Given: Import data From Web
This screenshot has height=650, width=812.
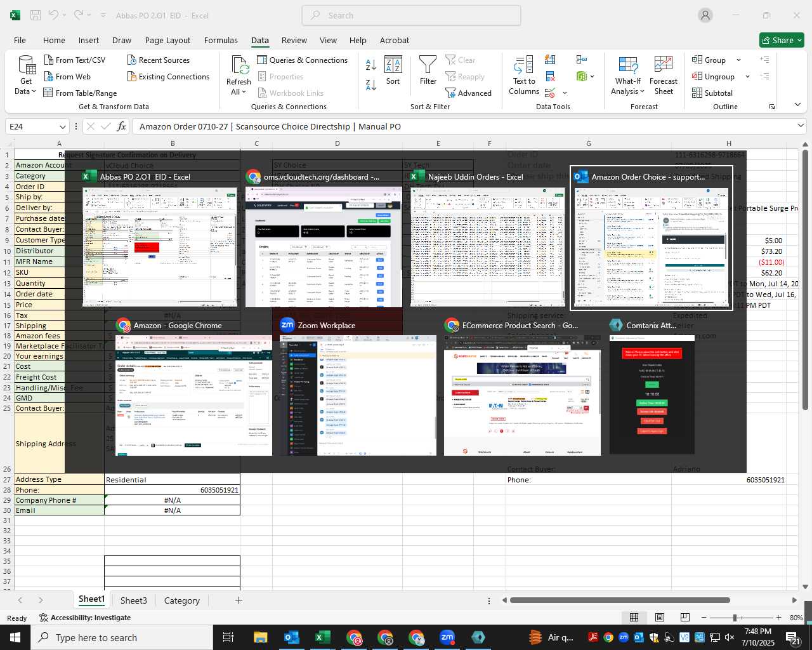Looking at the screenshot, I should [x=67, y=76].
